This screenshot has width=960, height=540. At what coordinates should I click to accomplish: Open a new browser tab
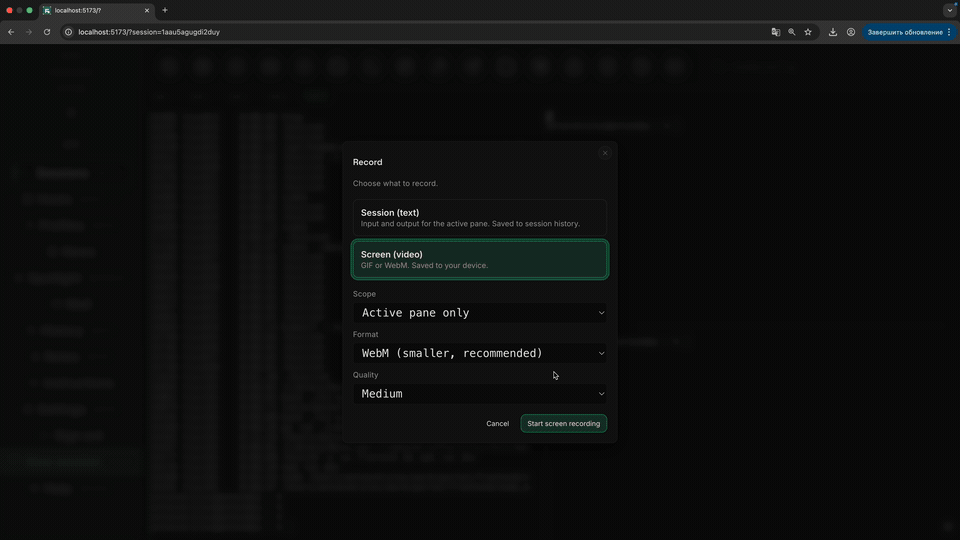[165, 10]
